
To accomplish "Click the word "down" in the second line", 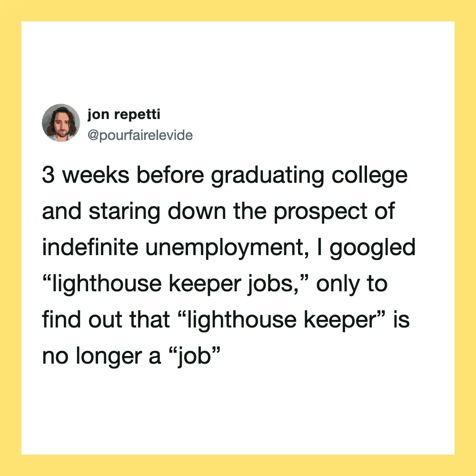I will (x=197, y=211).
